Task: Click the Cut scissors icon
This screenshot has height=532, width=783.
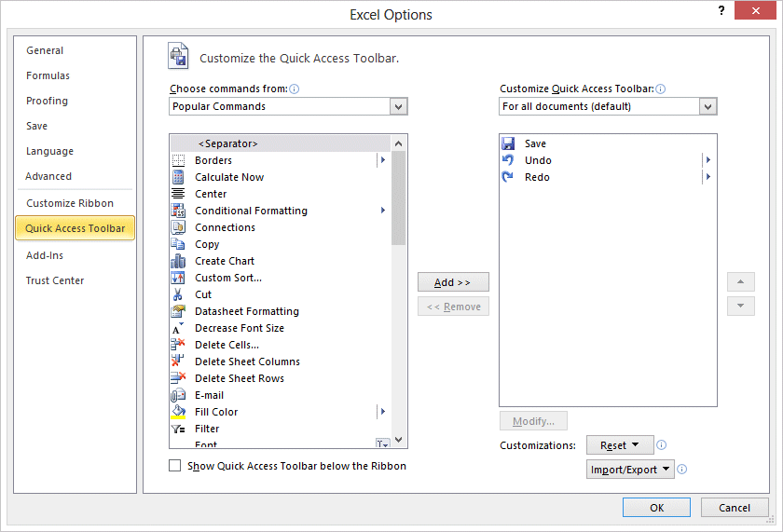Action: tap(178, 294)
